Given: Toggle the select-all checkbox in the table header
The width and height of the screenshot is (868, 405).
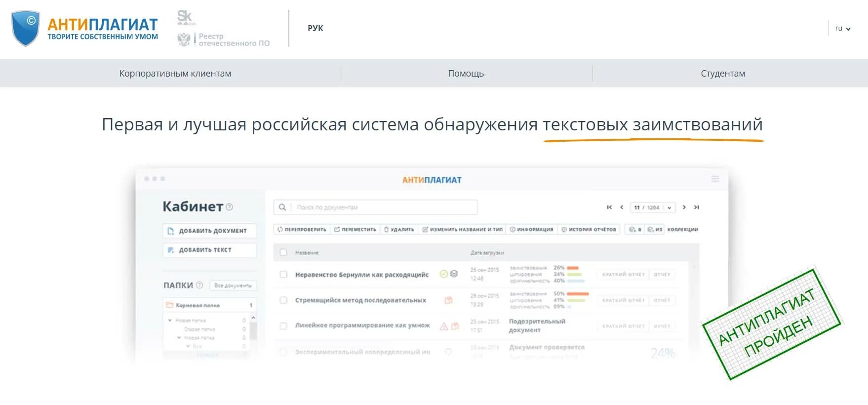Looking at the screenshot, I should point(283,252).
